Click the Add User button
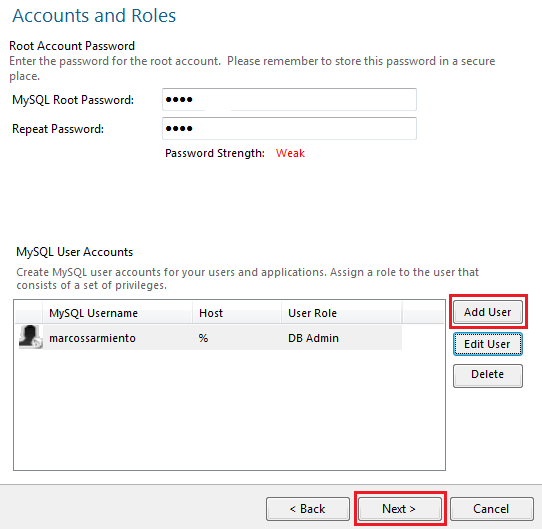This screenshot has width=542, height=529. point(488,312)
